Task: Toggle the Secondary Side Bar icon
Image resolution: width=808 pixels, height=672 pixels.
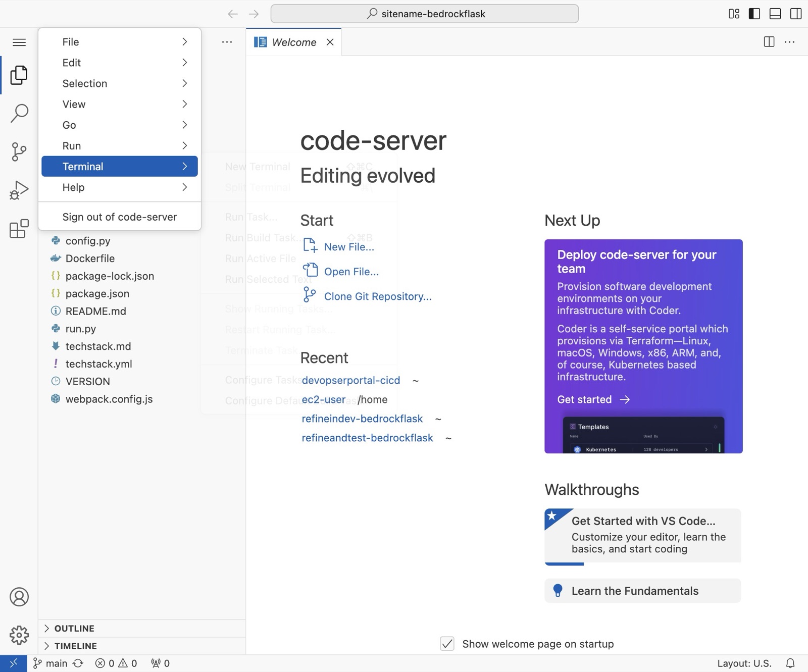Action: pos(796,14)
